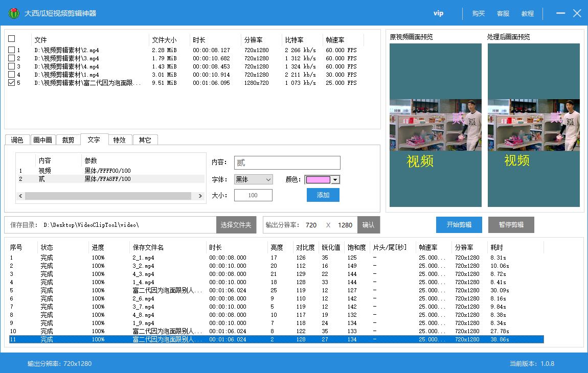This screenshot has height=373, width=588.
Task: Click the 比特率 column header
Action: coord(295,40)
